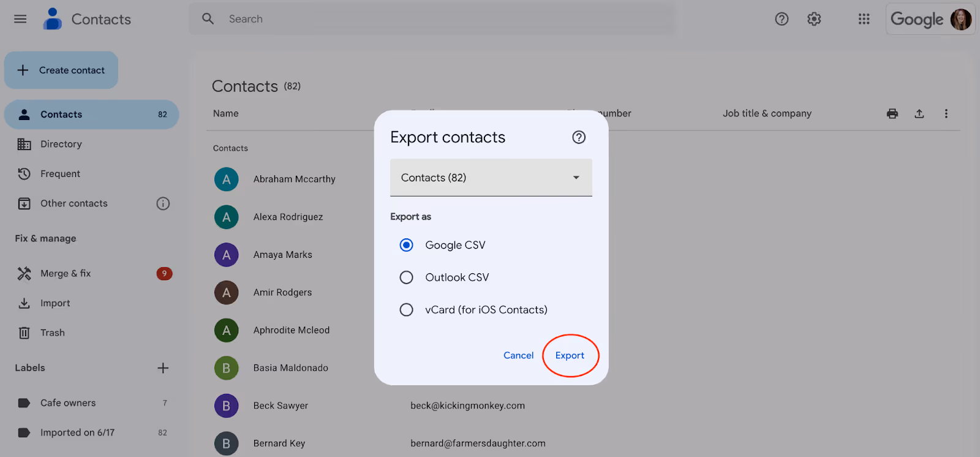Click the Aphrodite Mcleod avatar
This screenshot has height=457, width=980.
tap(227, 330)
